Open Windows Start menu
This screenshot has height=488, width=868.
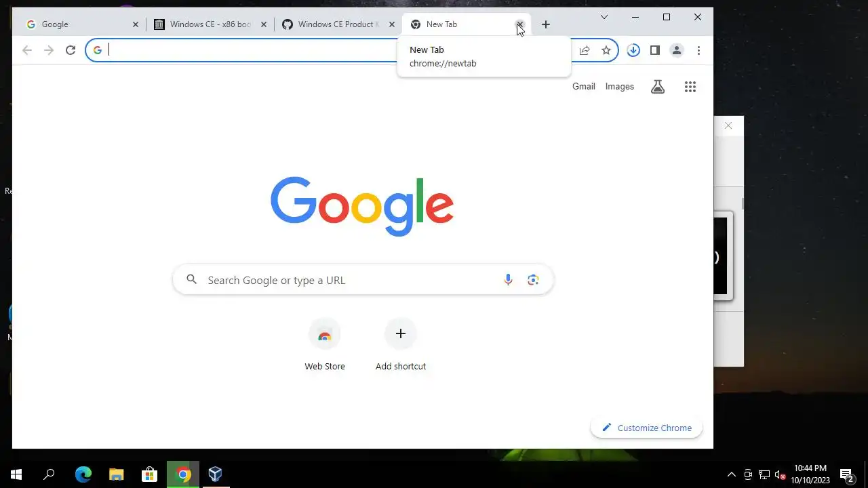[x=16, y=474]
